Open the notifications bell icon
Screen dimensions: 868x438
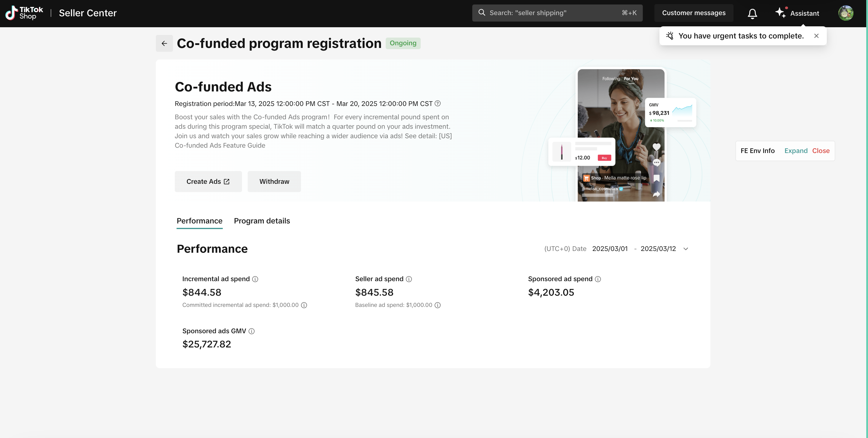click(752, 14)
